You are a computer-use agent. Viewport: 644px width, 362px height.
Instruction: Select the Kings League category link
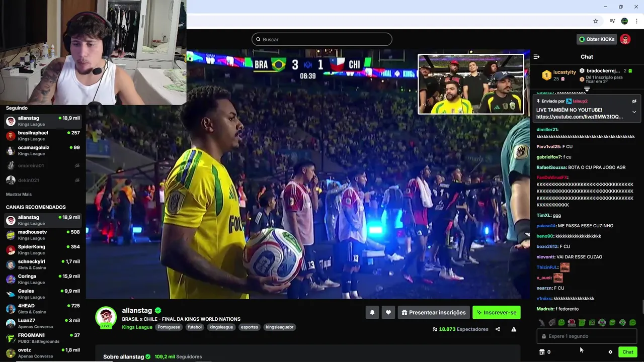(137, 327)
